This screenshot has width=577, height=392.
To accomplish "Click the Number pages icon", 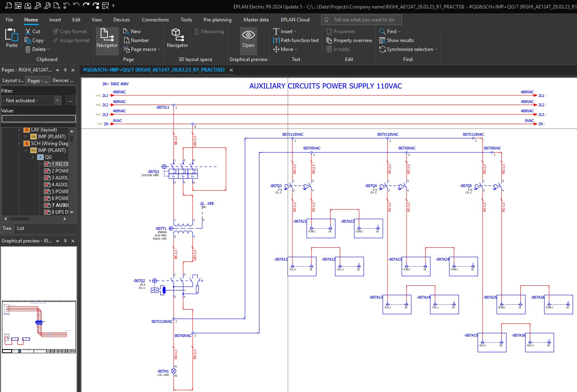I will [126, 40].
